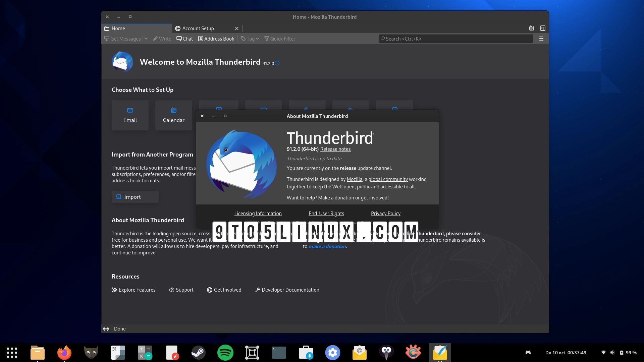
Task: Click the online status icon in status bar
Action: pyautogui.click(x=106, y=329)
